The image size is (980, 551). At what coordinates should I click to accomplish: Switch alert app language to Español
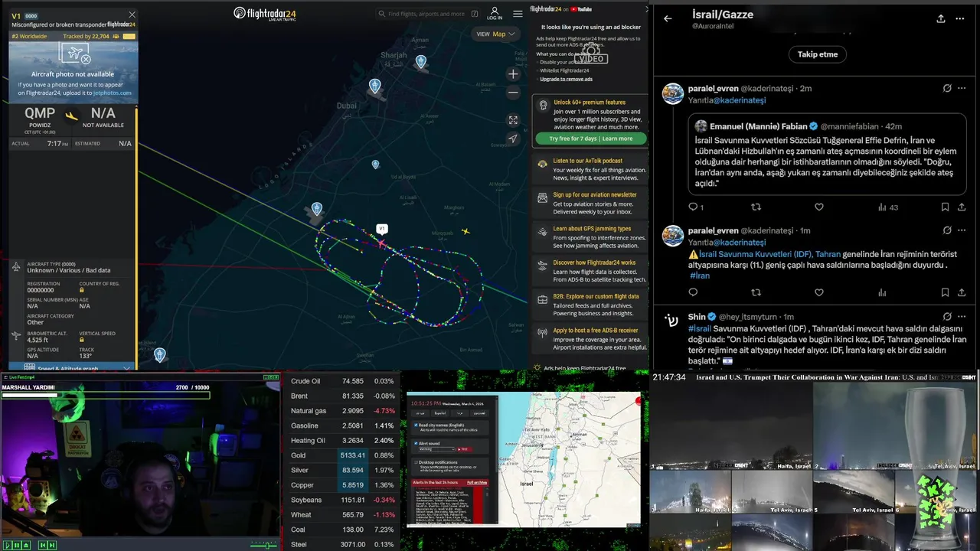pos(441,412)
